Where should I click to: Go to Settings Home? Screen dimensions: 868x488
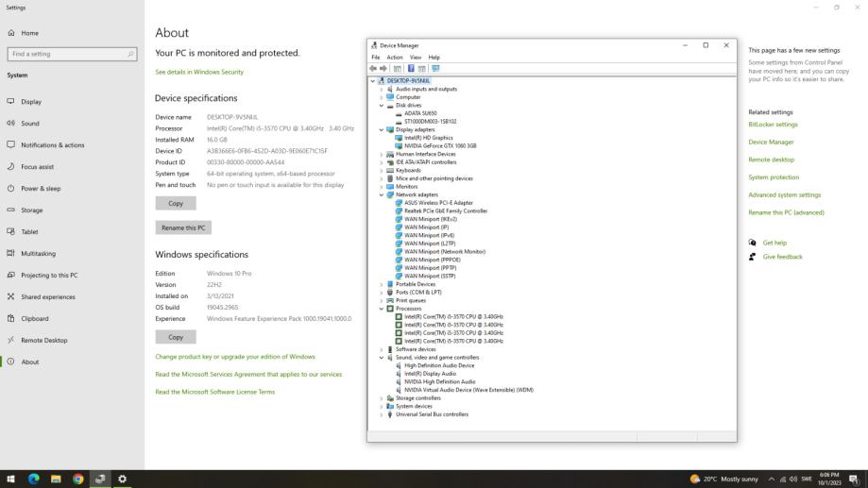tap(29, 33)
